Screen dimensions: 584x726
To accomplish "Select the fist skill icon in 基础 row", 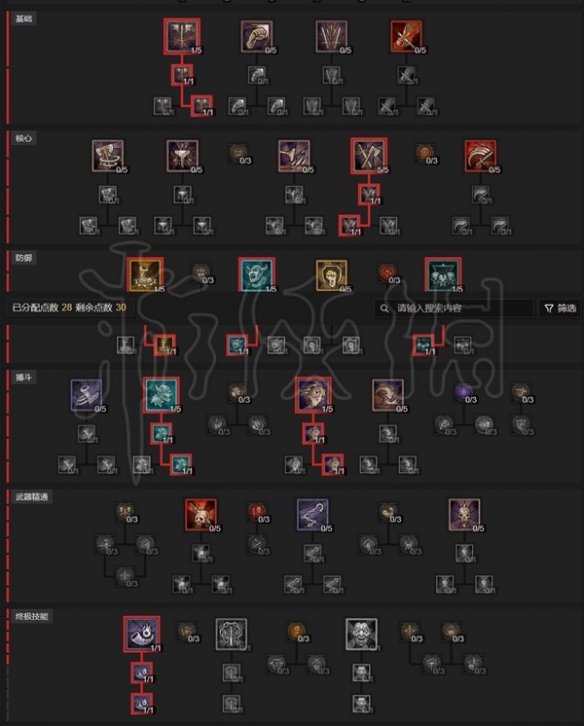I will click(x=257, y=36).
